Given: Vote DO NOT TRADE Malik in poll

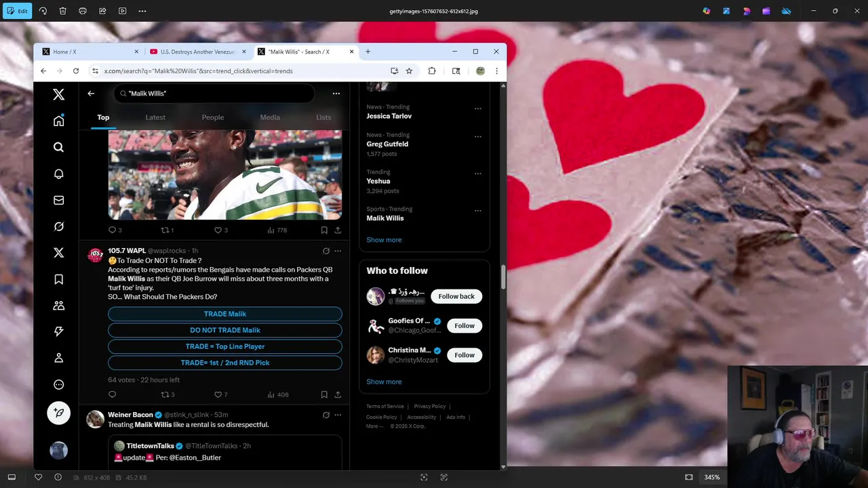Looking at the screenshot, I should point(225,330).
